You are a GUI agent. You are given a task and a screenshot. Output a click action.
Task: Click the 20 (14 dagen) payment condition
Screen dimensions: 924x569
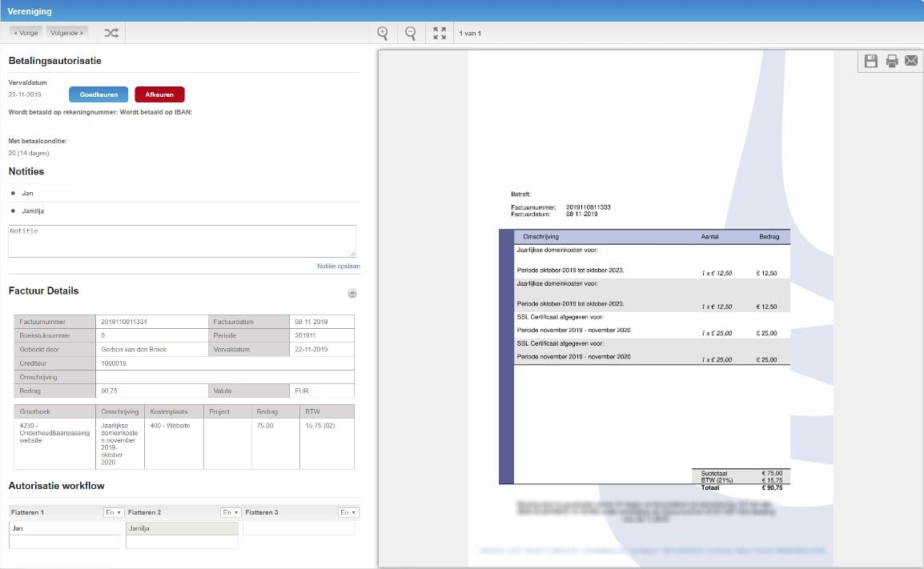[x=29, y=153]
